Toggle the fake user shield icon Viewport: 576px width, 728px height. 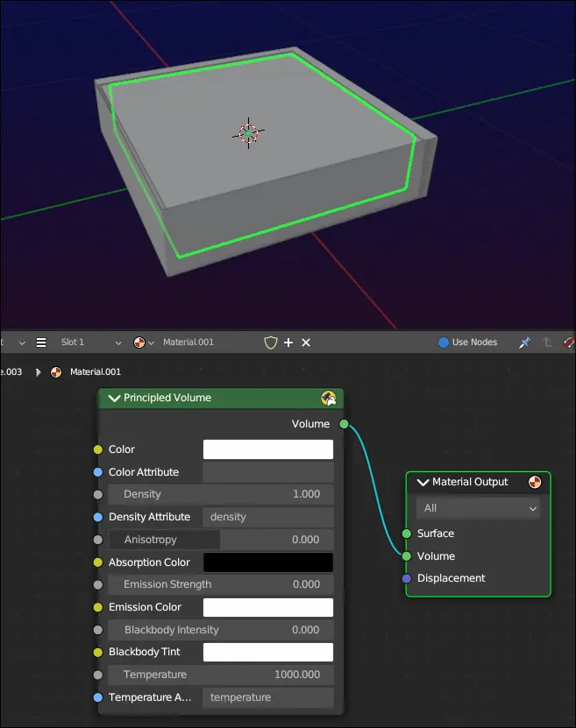(270, 343)
